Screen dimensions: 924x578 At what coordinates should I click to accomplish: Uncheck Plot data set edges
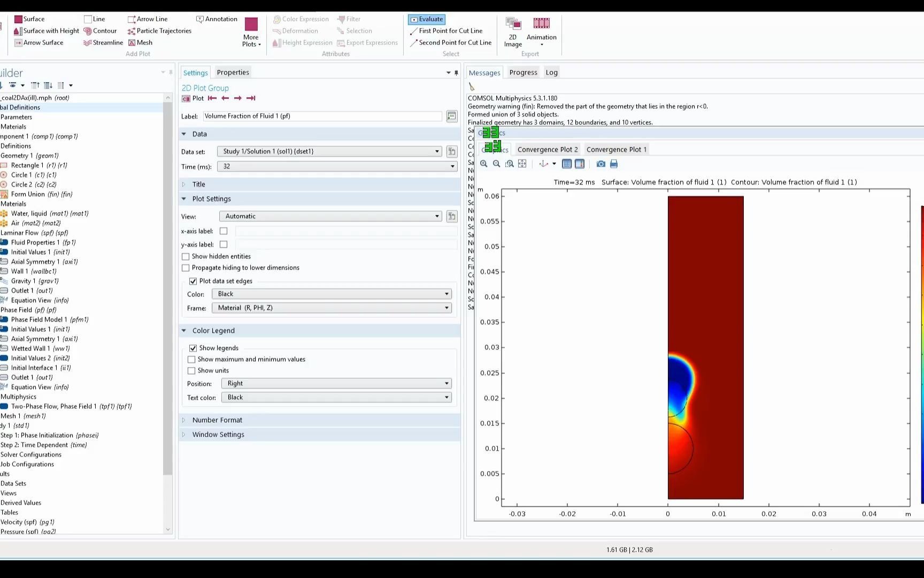[x=192, y=281]
